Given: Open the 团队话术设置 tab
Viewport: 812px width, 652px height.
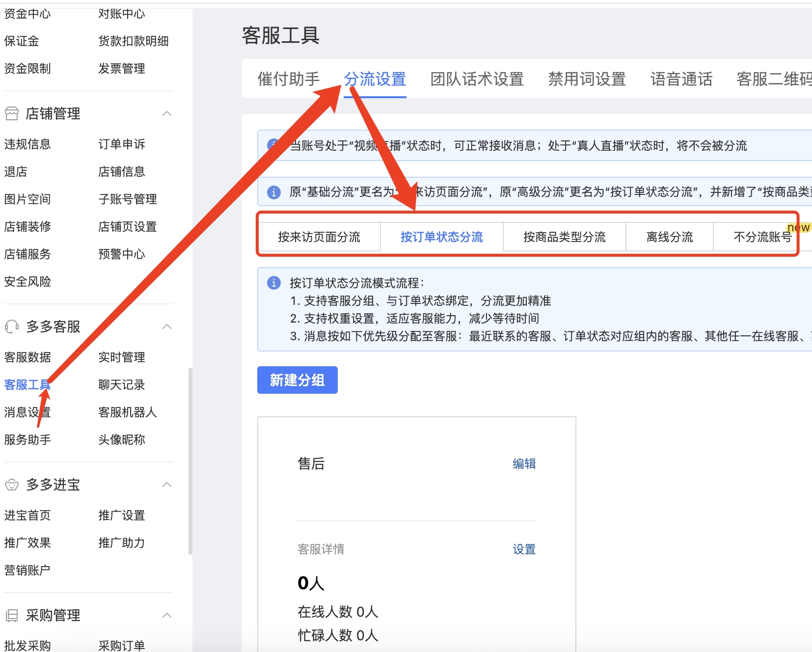Looking at the screenshot, I should 477,79.
